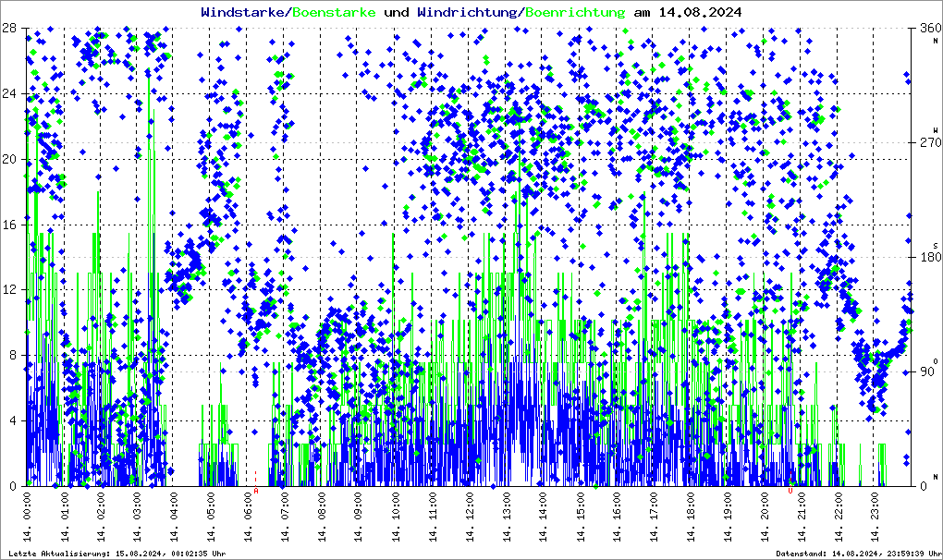The width and height of the screenshot is (943, 560).
Task: Click the '14. 03:00' time axis label
Action: coord(138,517)
